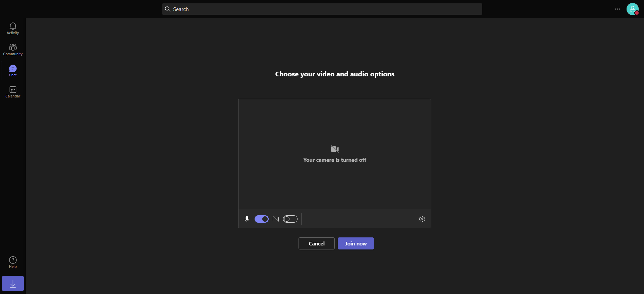
Task: Click the camera-off icon in preview
Action: [x=335, y=149]
